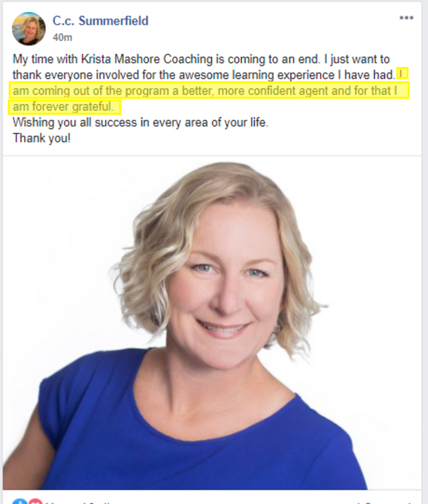Open the three-dot post options menu

coord(406,18)
